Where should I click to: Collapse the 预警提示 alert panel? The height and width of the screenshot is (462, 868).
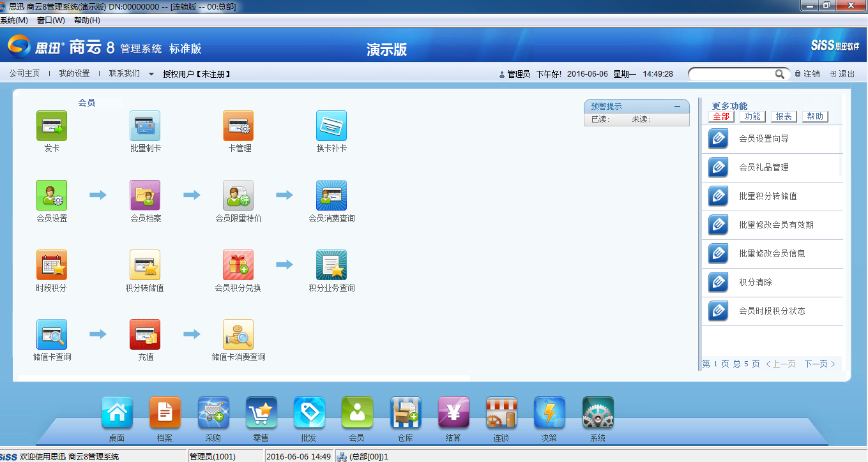tap(677, 107)
